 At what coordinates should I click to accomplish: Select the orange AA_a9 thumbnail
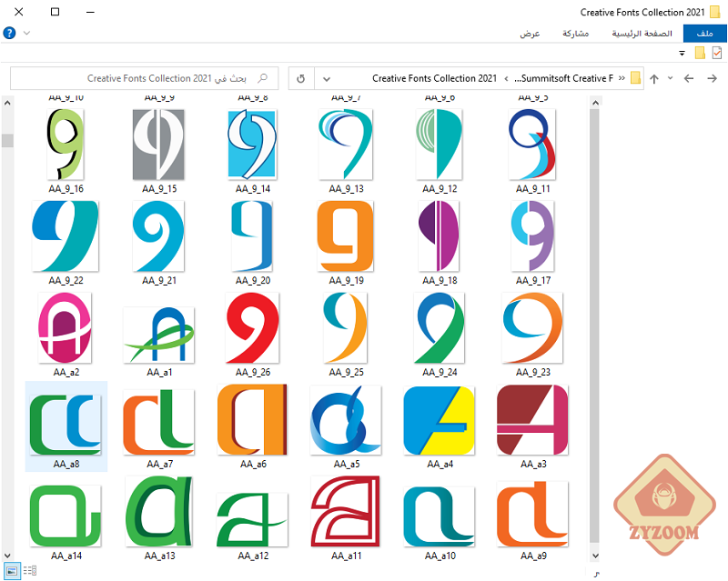532,515
